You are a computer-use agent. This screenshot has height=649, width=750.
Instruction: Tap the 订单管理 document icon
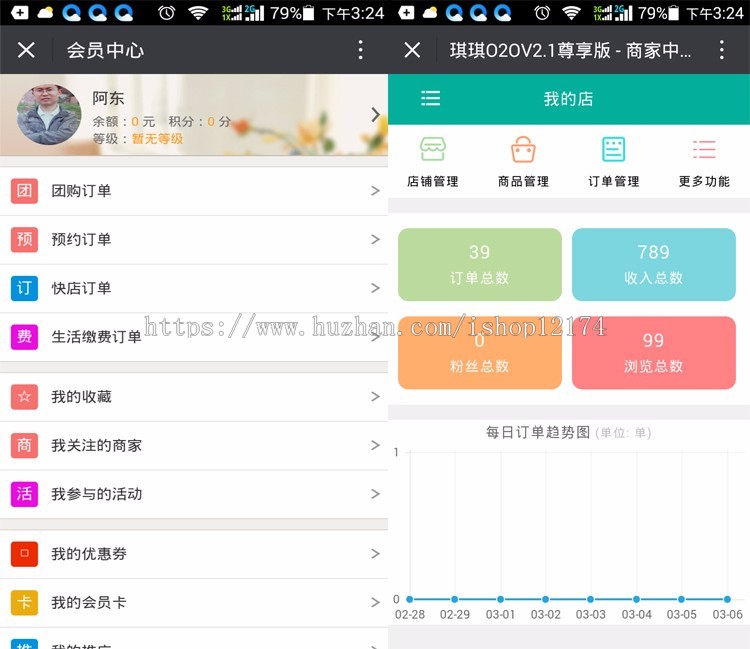coord(614,149)
